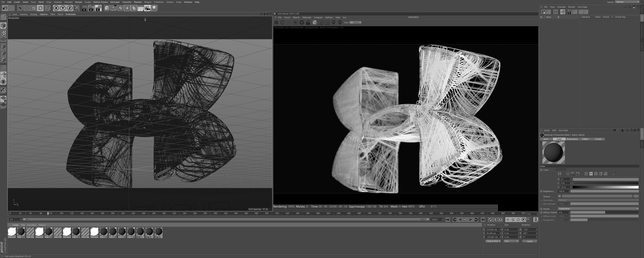The width and height of the screenshot is (644, 258).
Task: Open the Layout Startup dropdown
Action: tap(627, 2)
